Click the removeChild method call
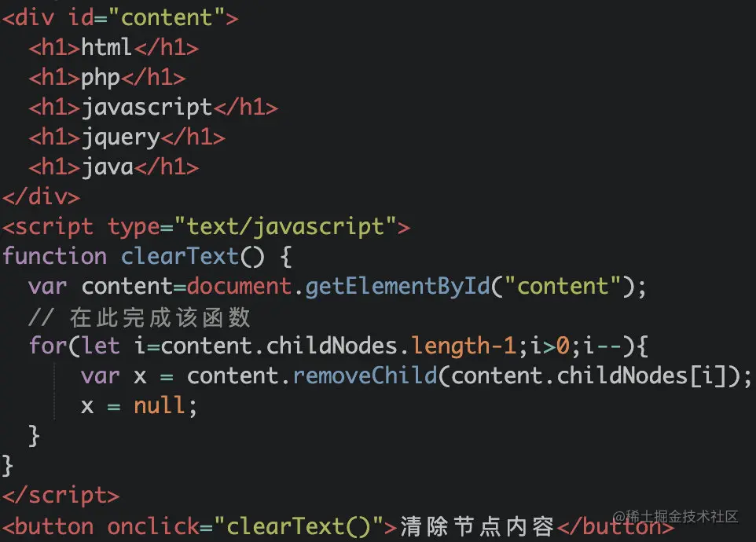 coord(365,375)
